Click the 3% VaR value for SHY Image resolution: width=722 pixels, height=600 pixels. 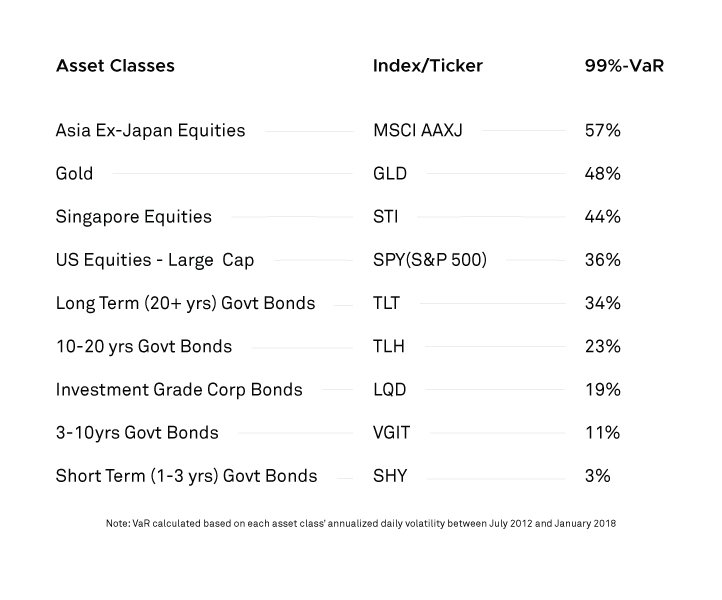pos(597,476)
